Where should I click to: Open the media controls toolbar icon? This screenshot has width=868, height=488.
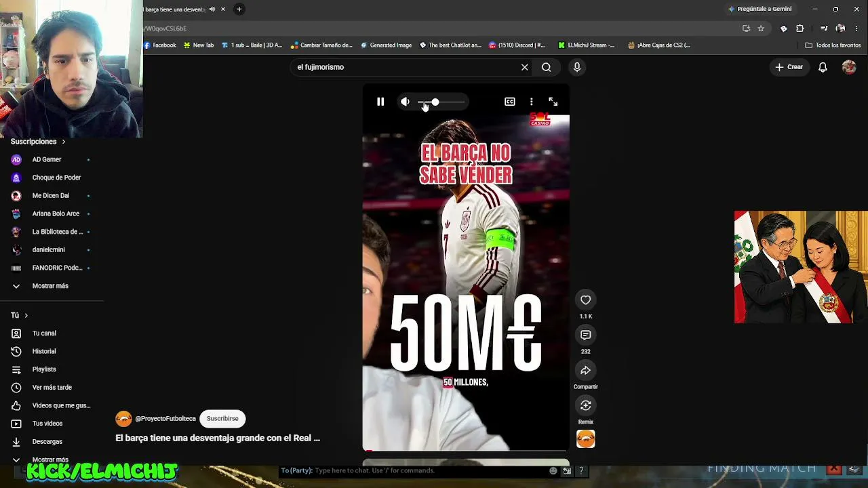pyautogui.click(x=824, y=28)
